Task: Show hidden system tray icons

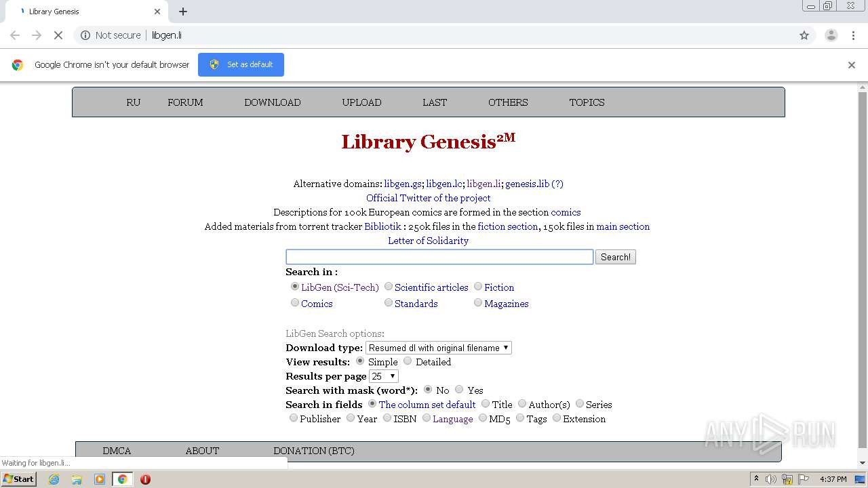Action: [x=756, y=479]
